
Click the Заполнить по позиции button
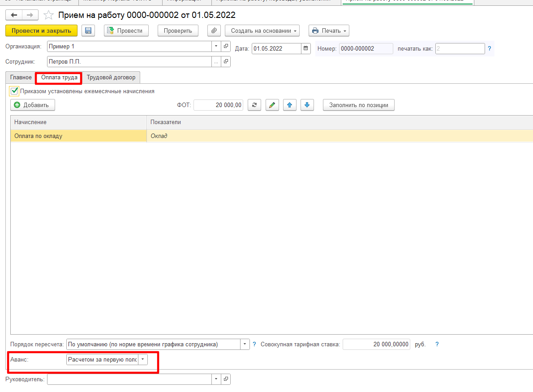coord(359,105)
